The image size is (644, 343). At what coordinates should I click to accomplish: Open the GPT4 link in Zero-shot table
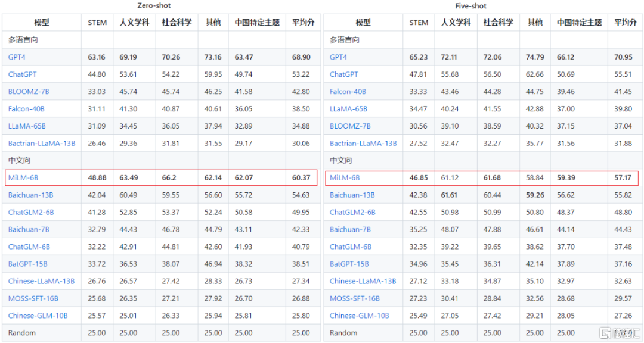point(17,57)
